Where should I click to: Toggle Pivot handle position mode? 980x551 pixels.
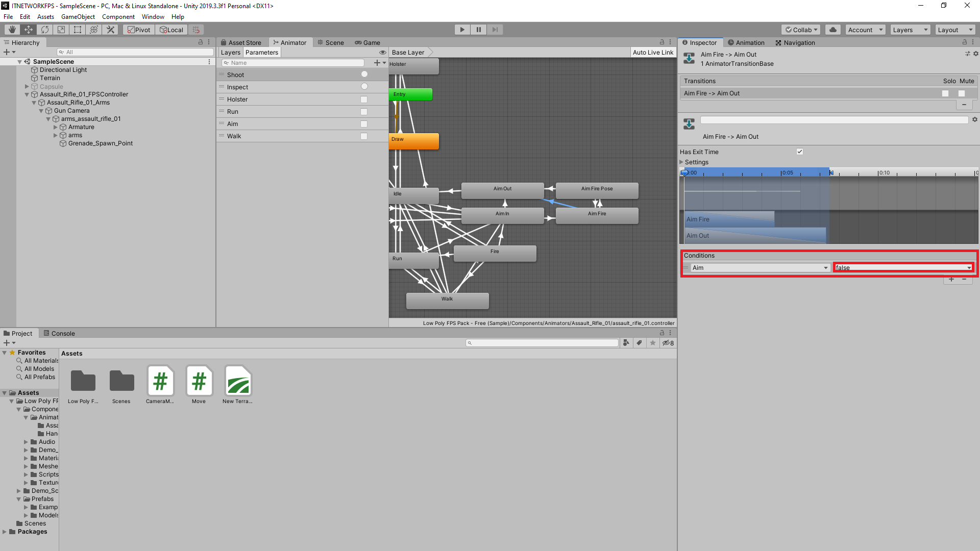138,29
